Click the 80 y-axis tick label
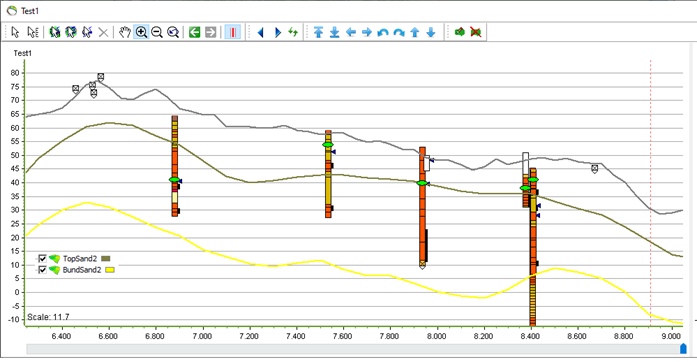The width and height of the screenshot is (697, 362). coord(16,73)
